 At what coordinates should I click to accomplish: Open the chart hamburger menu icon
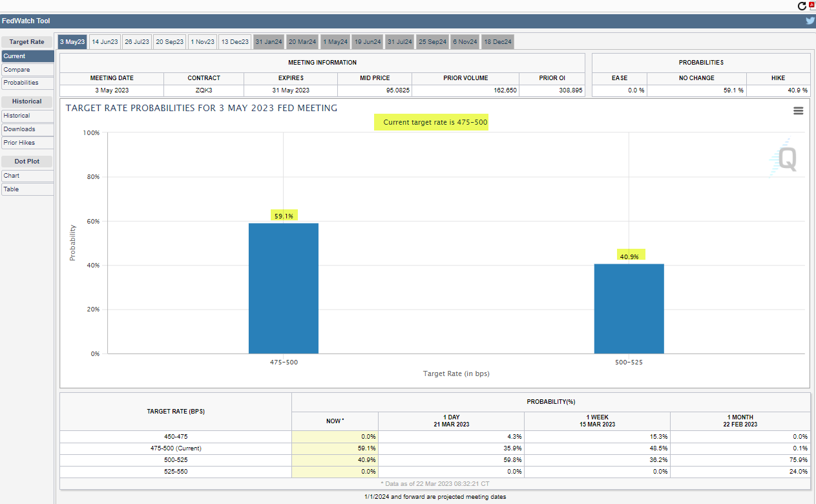[798, 110]
